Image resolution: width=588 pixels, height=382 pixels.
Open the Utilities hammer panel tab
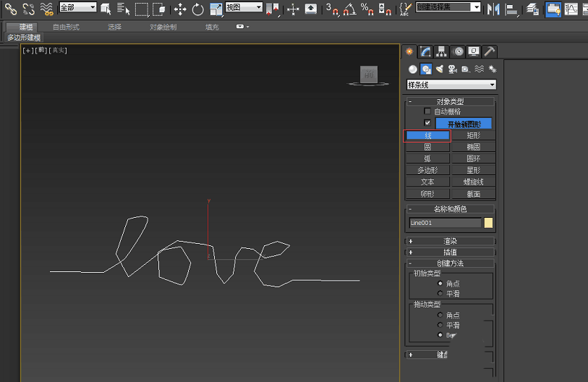click(x=490, y=51)
